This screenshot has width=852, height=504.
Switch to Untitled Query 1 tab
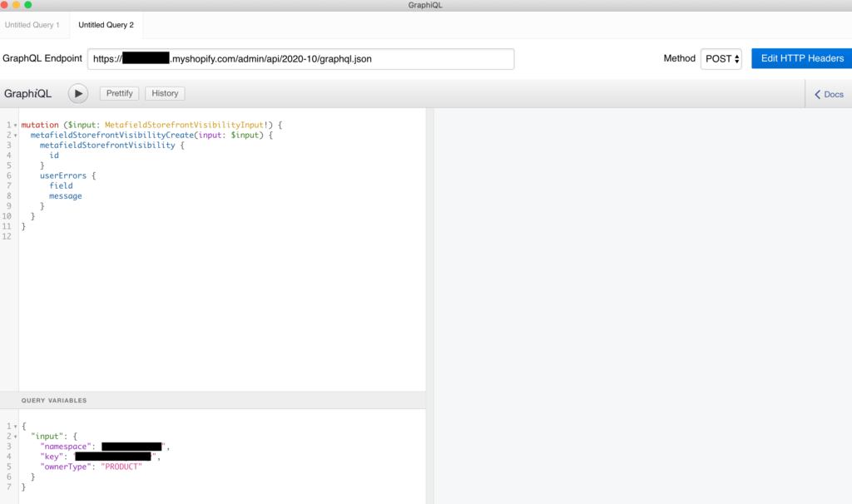[x=32, y=25]
